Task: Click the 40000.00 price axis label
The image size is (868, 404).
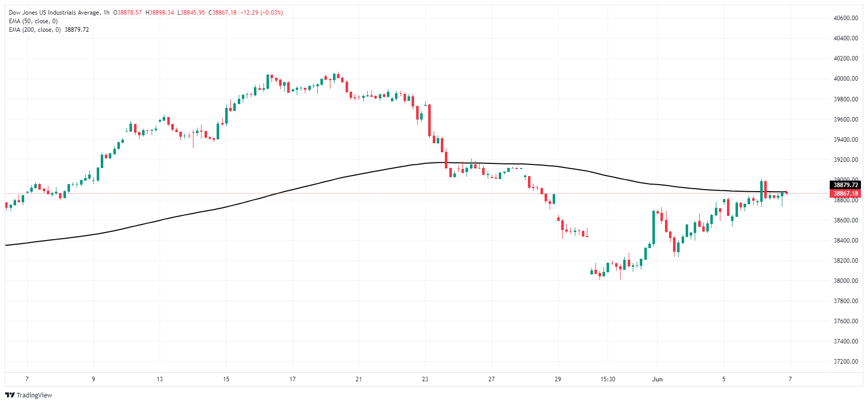Action: pyautogui.click(x=846, y=79)
